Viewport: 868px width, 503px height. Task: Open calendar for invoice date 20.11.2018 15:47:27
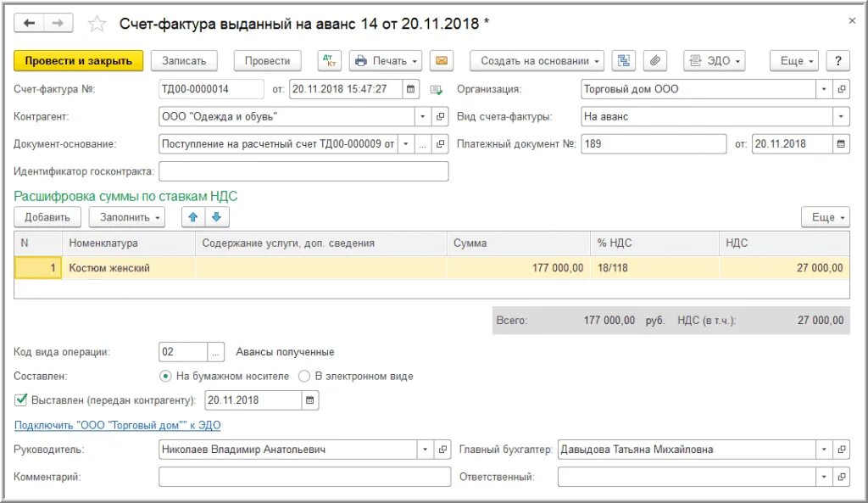(410, 89)
